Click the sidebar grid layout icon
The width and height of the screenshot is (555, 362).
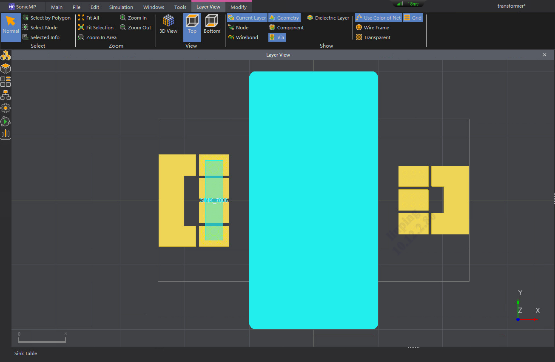[6, 82]
